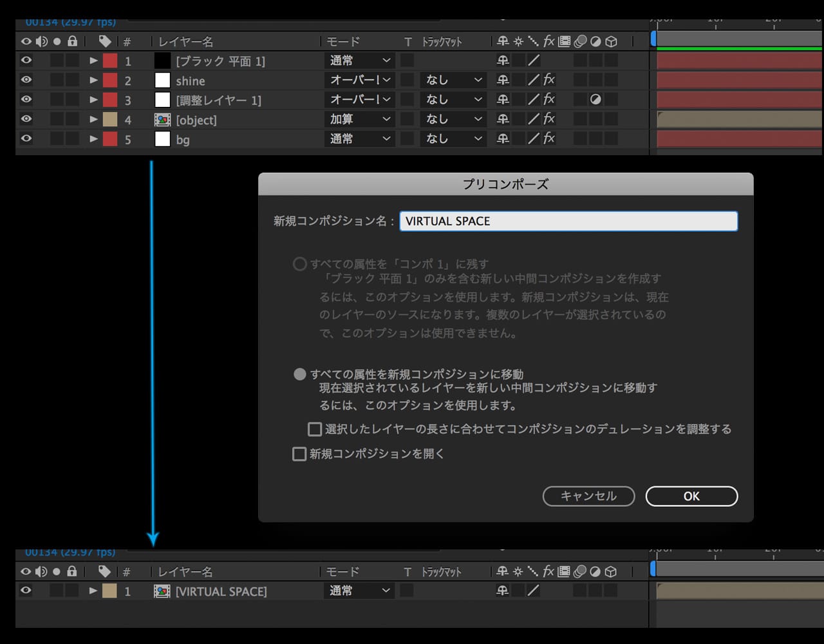This screenshot has height=644, width=824.
Task: Hide the shine layer with eye icon
Action: click(26, 80)
